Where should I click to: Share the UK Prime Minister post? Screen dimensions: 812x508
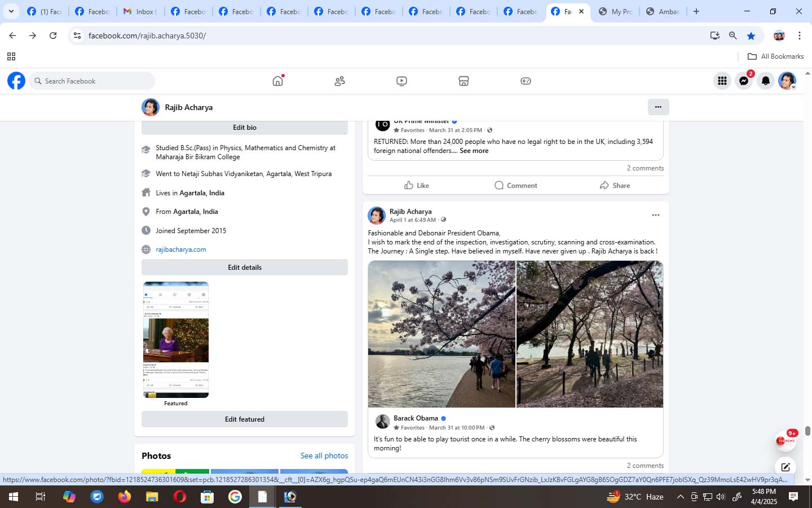point(615,185)
